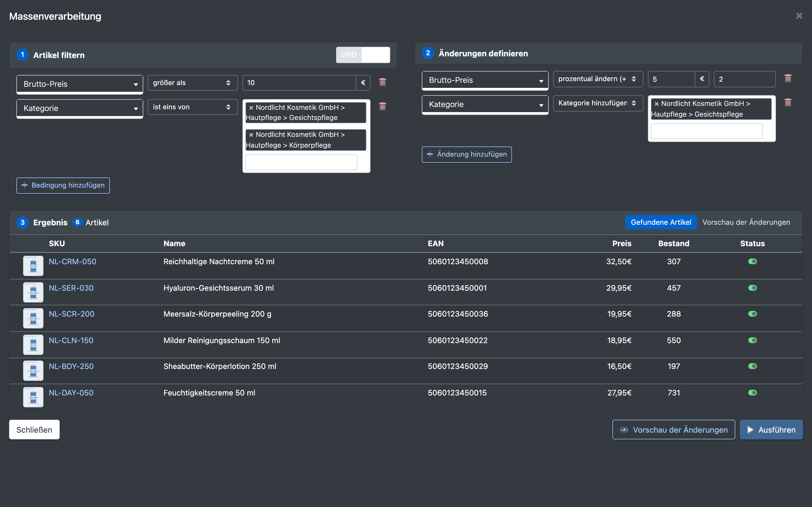The image size is (812, 507).
Task: Remove Gesichtspflege tag from category filter
Action: (251, 108)
